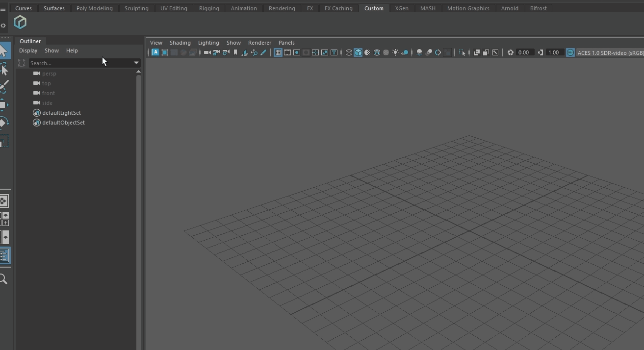Image resolution: width=644 pixels, height=350 pixels.
Task: Select the Rotate tool in the toolbox
Action: click(3, 123)
